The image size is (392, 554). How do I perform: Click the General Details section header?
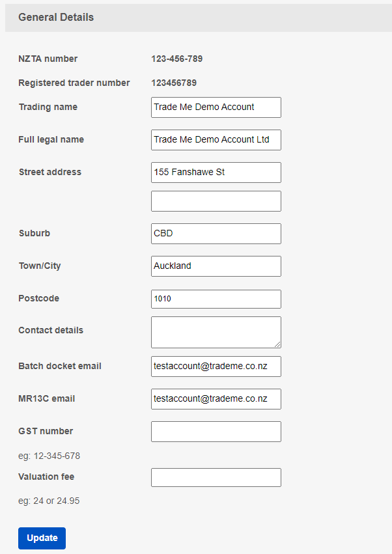pos(56,18)
